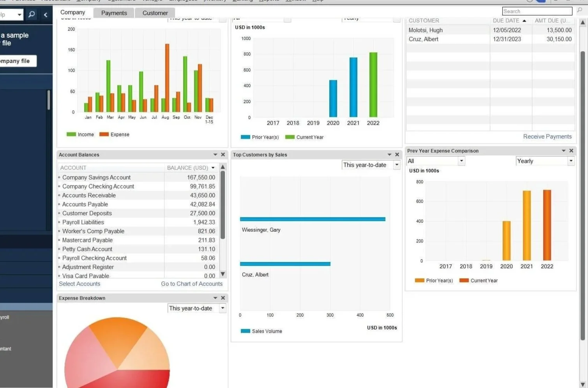Select the Cruz, Albert receivable row
Screen dimensions: 588x388
(491, 39)
